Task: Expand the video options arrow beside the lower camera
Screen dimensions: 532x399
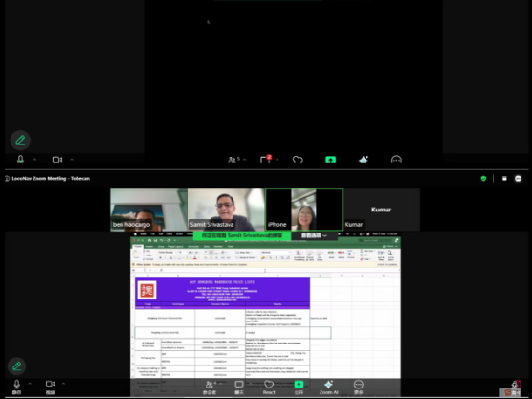Action: (x=63, y=384)
